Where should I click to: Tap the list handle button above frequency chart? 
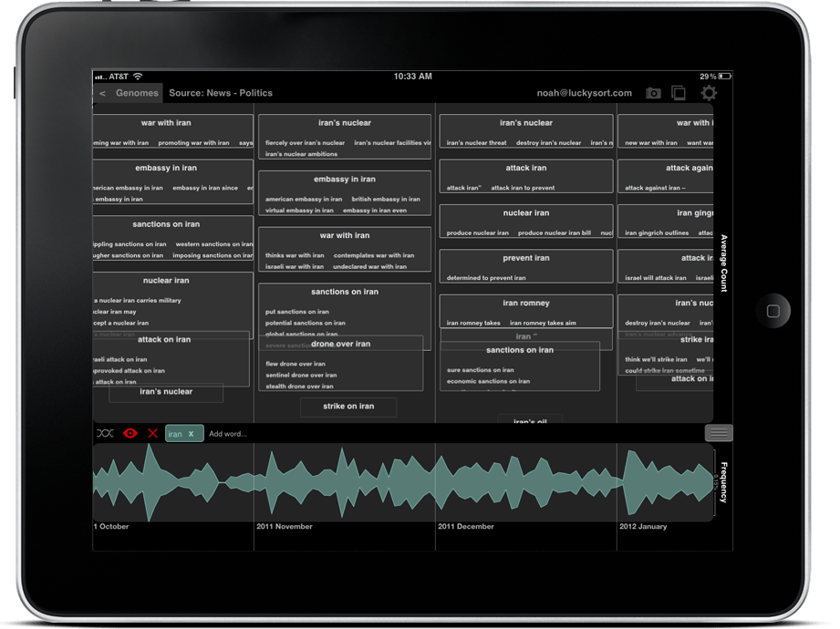pyautogui.click(x=719, y=433)
